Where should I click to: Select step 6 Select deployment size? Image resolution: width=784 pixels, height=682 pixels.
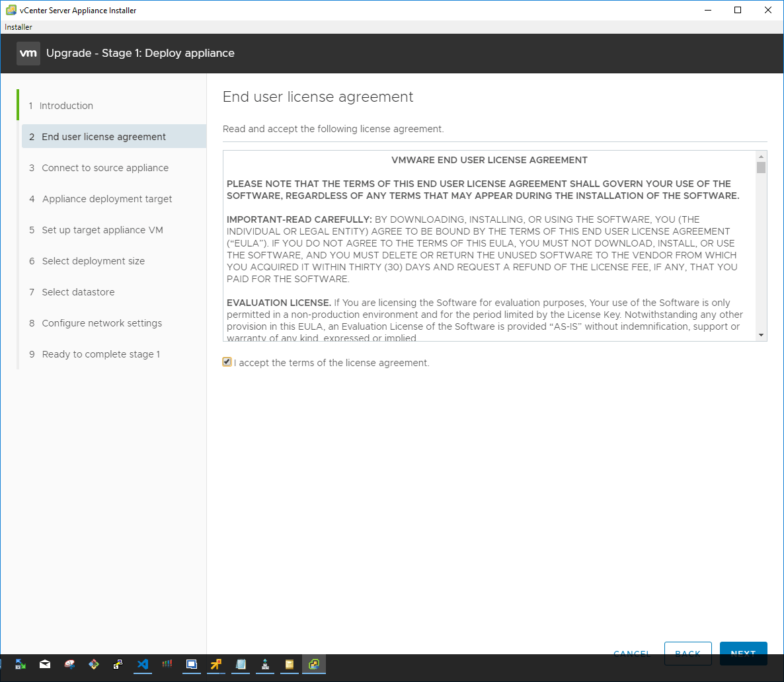114,260
